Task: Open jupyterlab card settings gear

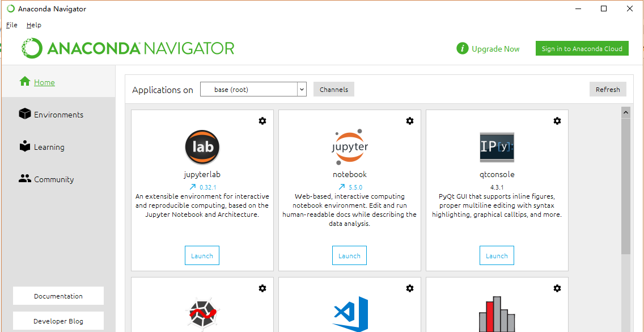Action: [262, 120]
